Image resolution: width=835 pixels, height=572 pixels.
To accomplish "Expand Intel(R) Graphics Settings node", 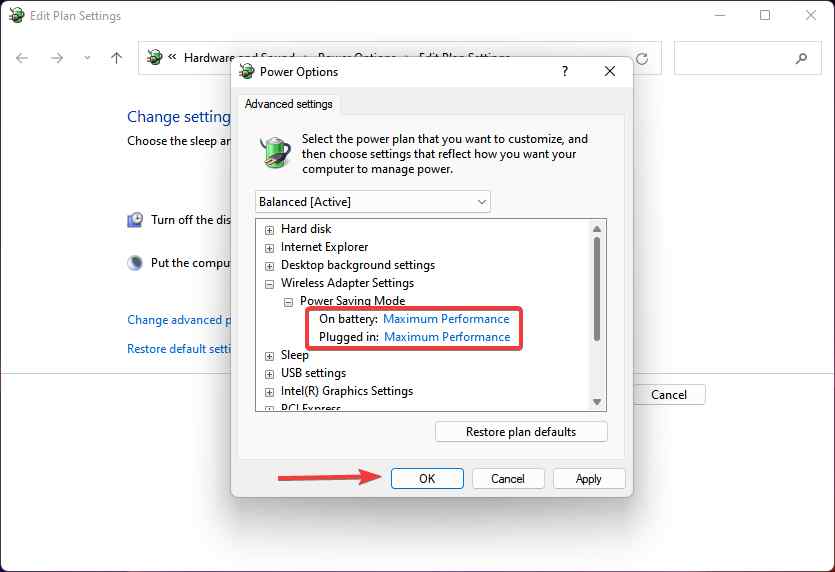I will (x=269, y=393).
